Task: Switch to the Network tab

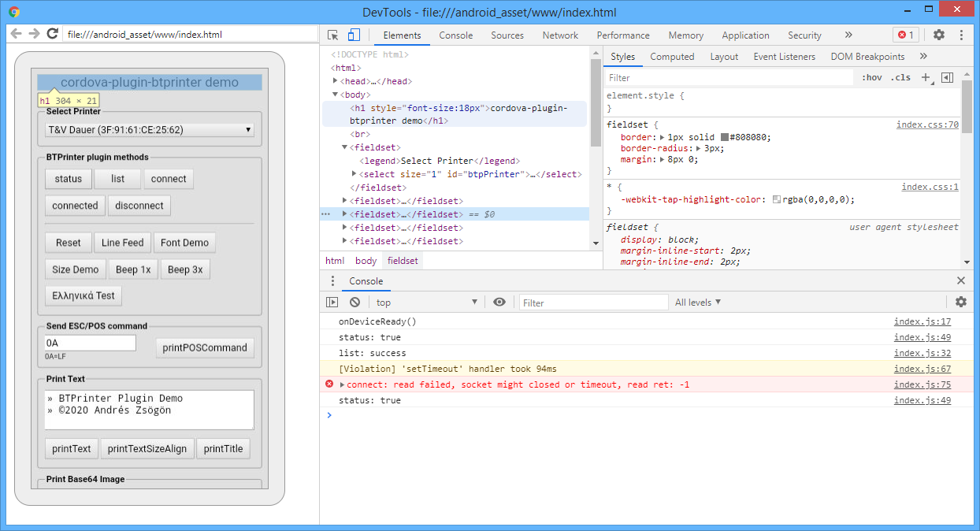Action: tap(560, 35)
